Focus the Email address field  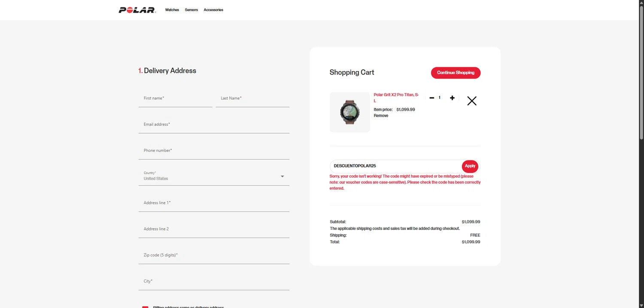pyautogui.click(x=214, y=124)
